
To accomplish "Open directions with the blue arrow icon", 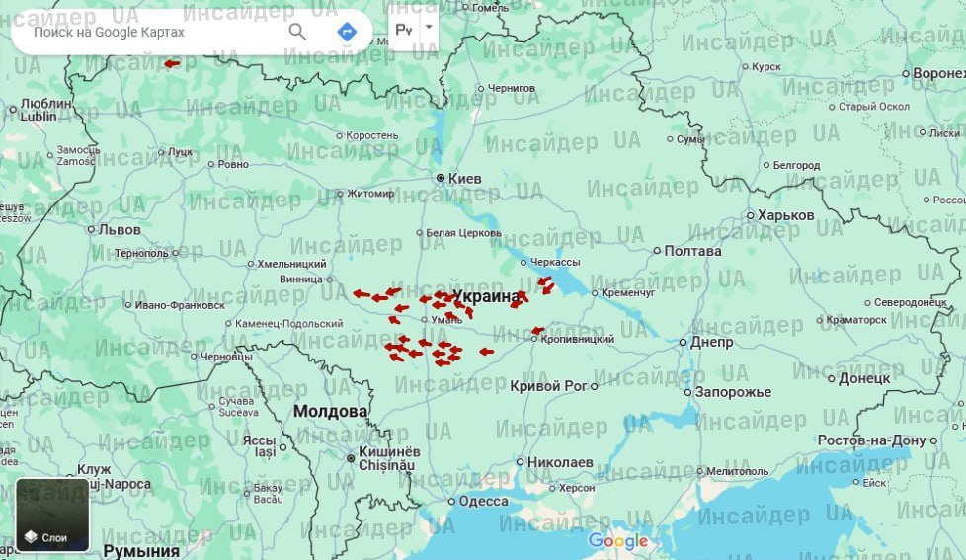I will pyautogui.click(x=347, y=32).
